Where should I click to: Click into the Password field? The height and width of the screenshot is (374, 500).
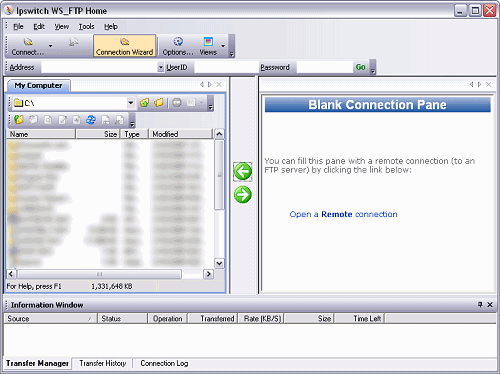click(x=324, y=67)
